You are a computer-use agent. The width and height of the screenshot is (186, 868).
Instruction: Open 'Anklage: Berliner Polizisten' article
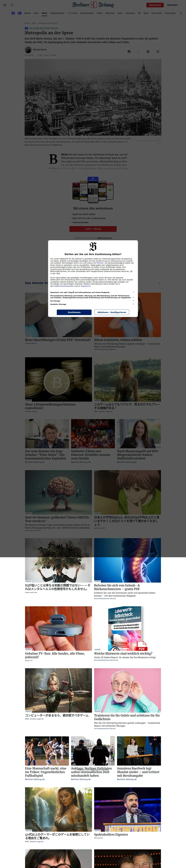(92, 772)
